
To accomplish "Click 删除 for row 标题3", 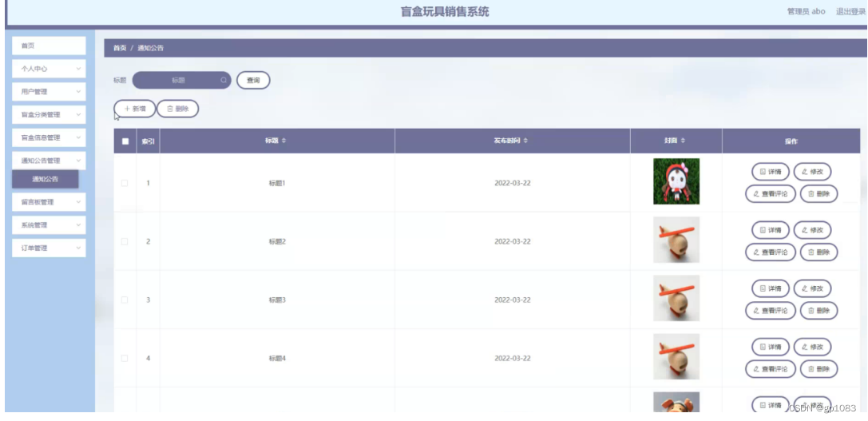I will point(818,311).
